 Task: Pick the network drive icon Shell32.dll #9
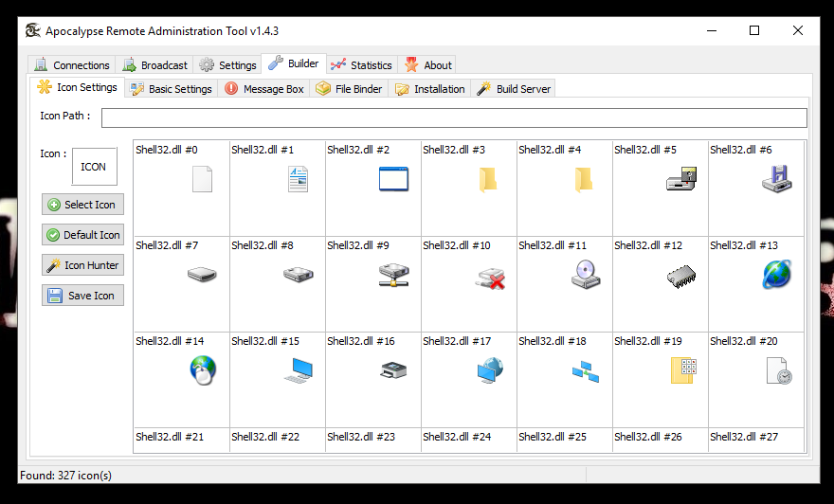(393, 275)
